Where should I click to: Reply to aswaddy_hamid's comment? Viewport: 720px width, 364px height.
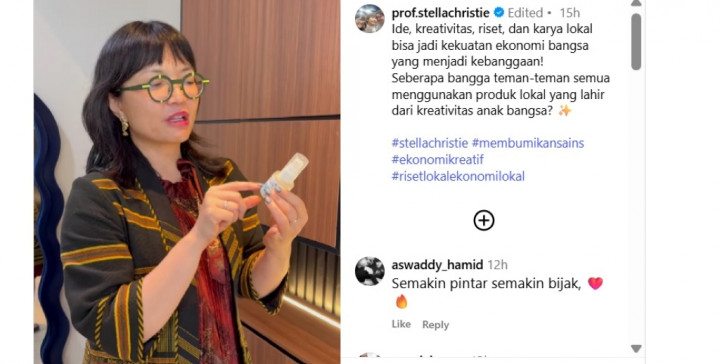(x=435, y=325)
